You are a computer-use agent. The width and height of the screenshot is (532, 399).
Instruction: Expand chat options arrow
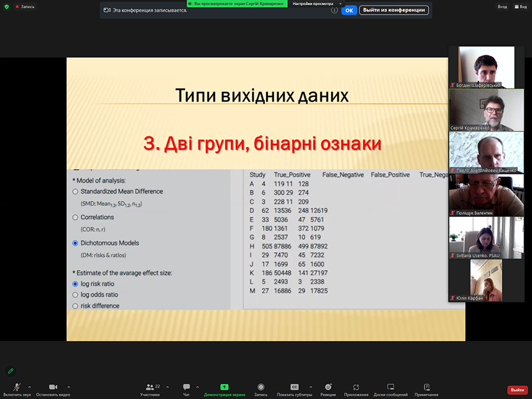tap(197, 387)
